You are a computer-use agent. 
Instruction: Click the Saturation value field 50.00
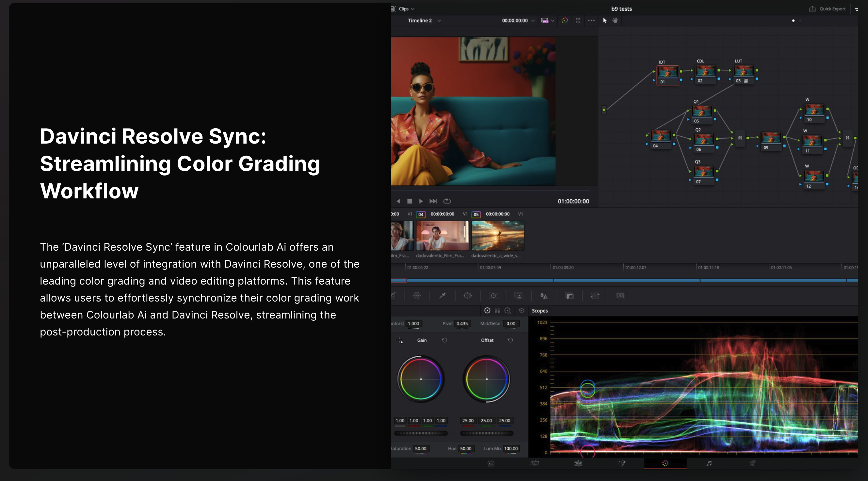click(421, 448)
